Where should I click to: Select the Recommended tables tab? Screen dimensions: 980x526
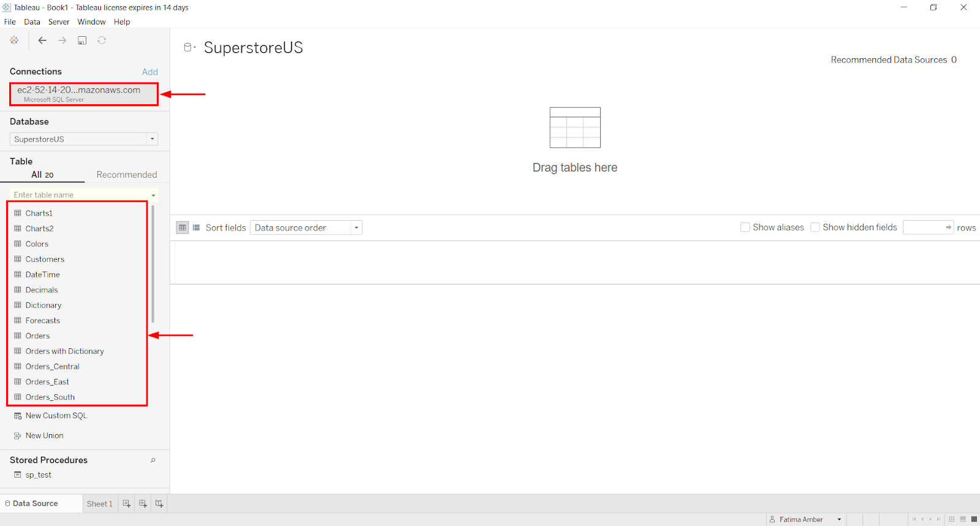(127, 175)
